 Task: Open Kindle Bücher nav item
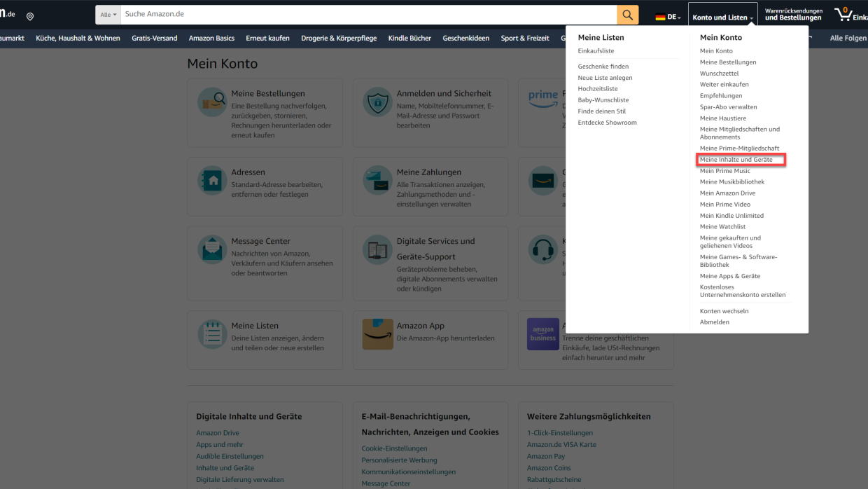coord(409,39)
